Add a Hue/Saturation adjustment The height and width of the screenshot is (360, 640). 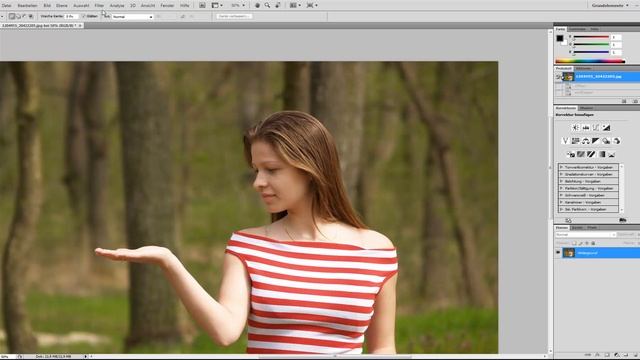pos(576,141)
